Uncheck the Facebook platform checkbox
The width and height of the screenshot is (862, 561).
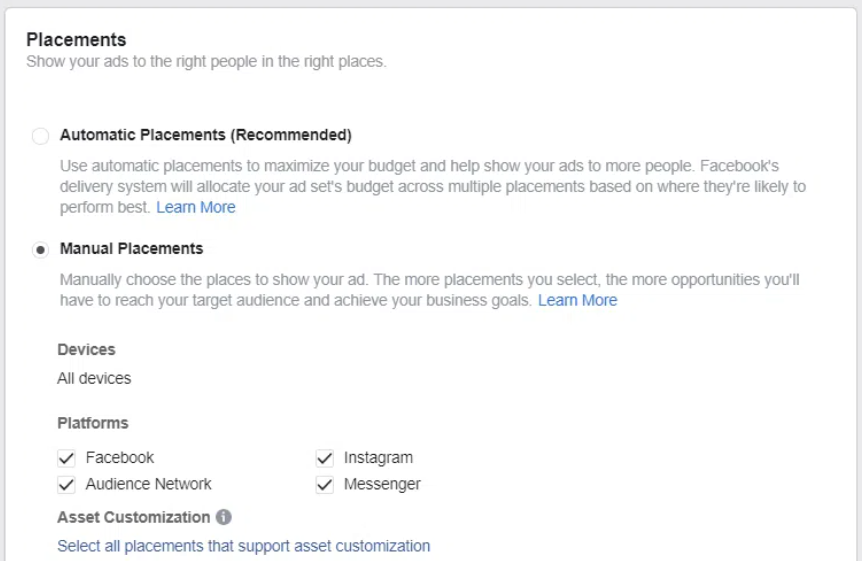67,458
